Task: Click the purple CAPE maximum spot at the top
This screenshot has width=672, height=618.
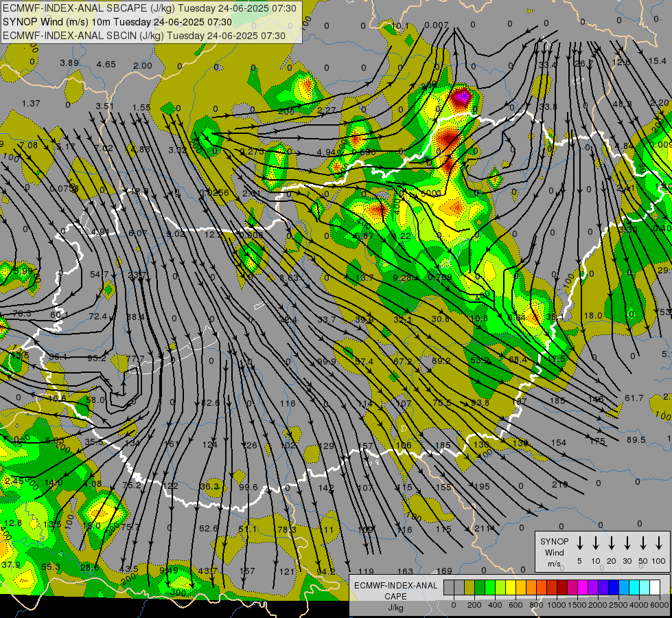Action: (x=461, y=97)
